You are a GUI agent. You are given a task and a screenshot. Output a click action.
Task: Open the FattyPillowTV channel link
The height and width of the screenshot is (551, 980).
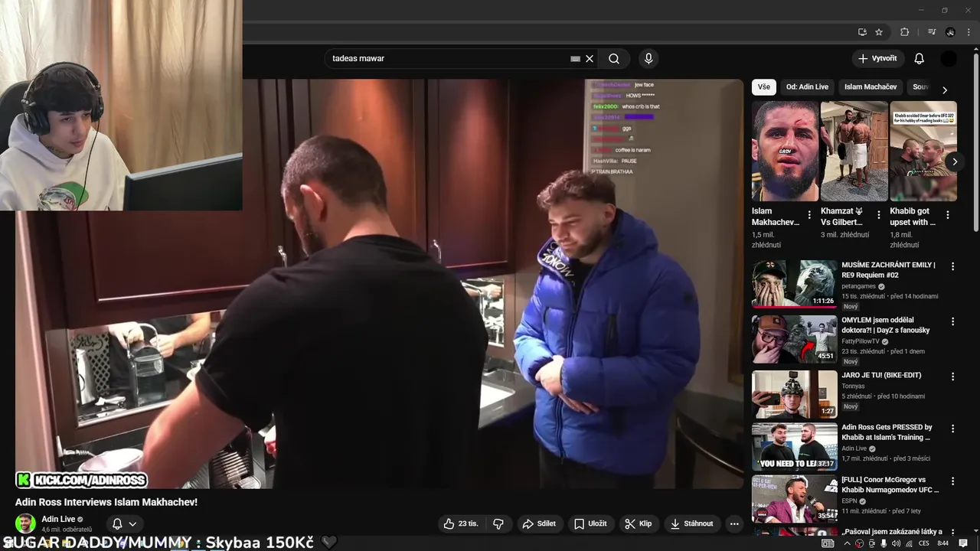861,341
